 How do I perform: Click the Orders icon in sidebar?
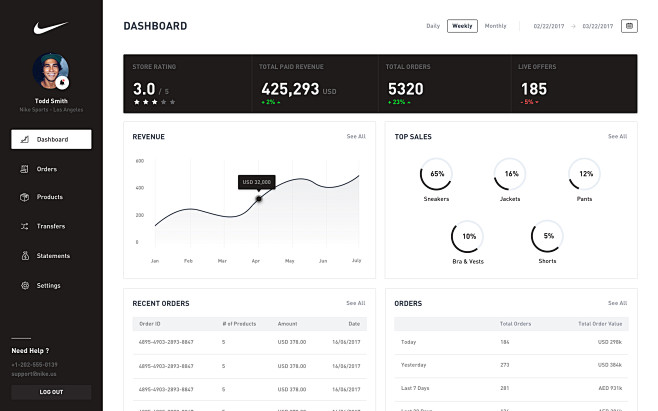pos(24,169)
